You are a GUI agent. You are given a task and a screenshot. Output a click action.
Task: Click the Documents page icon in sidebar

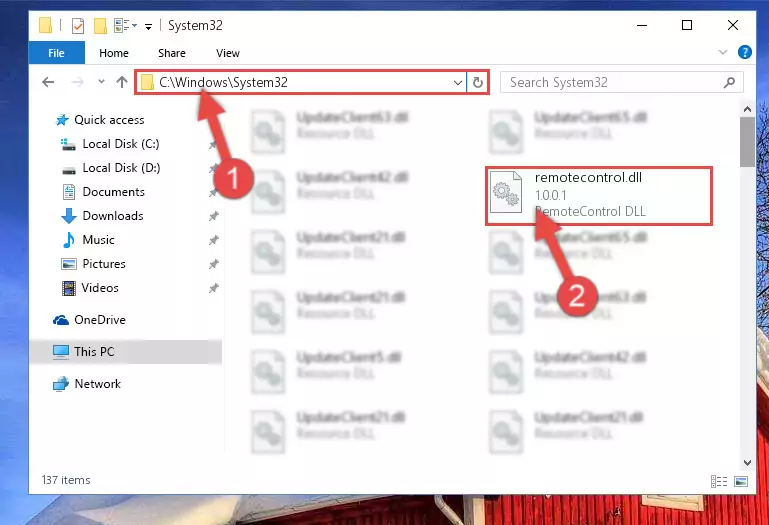click(x=69, y=192)
